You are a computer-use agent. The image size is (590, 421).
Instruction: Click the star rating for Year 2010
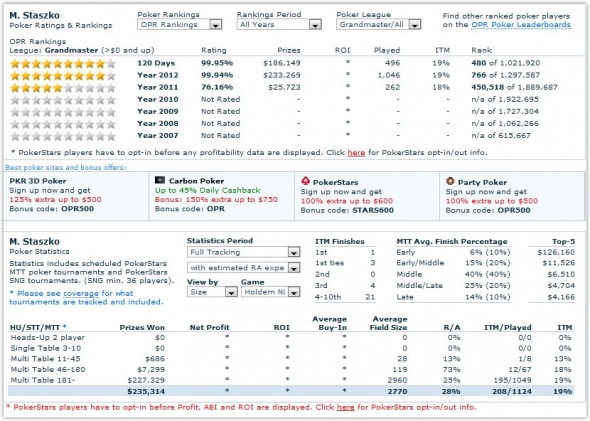pyautogui.click(x=63, y=100)
